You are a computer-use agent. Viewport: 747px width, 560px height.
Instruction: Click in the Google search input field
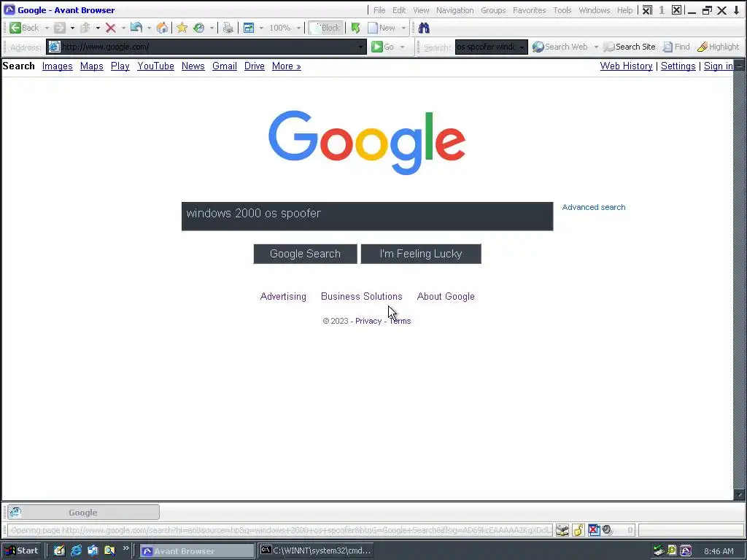(368, 216)
